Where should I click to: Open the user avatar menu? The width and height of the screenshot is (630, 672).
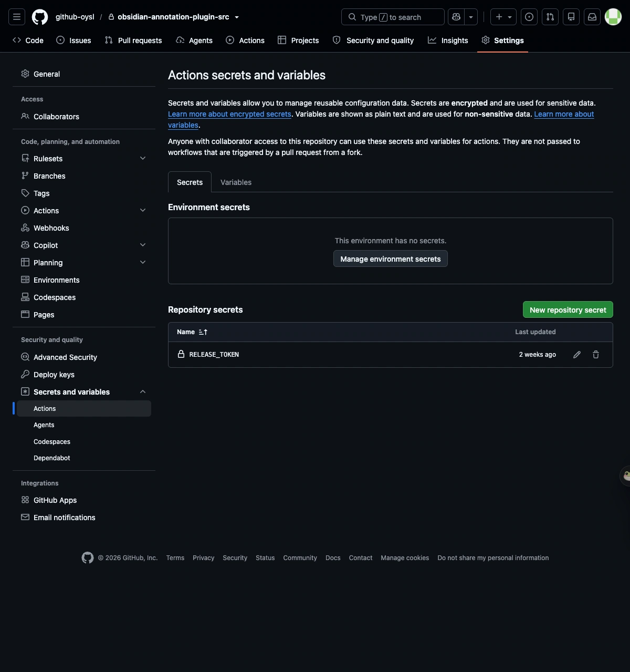pos(613,17)
